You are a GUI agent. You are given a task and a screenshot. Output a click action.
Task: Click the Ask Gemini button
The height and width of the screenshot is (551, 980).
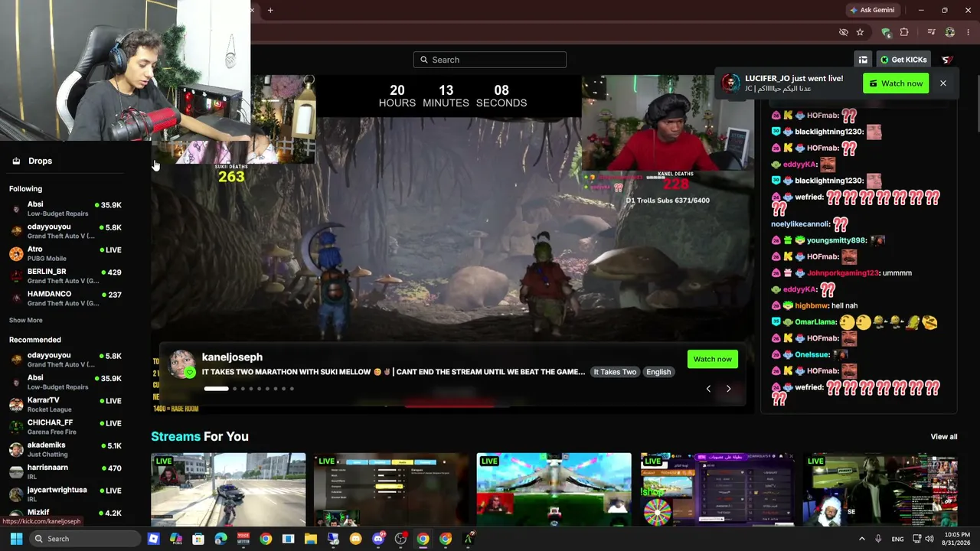coord(872,10)
